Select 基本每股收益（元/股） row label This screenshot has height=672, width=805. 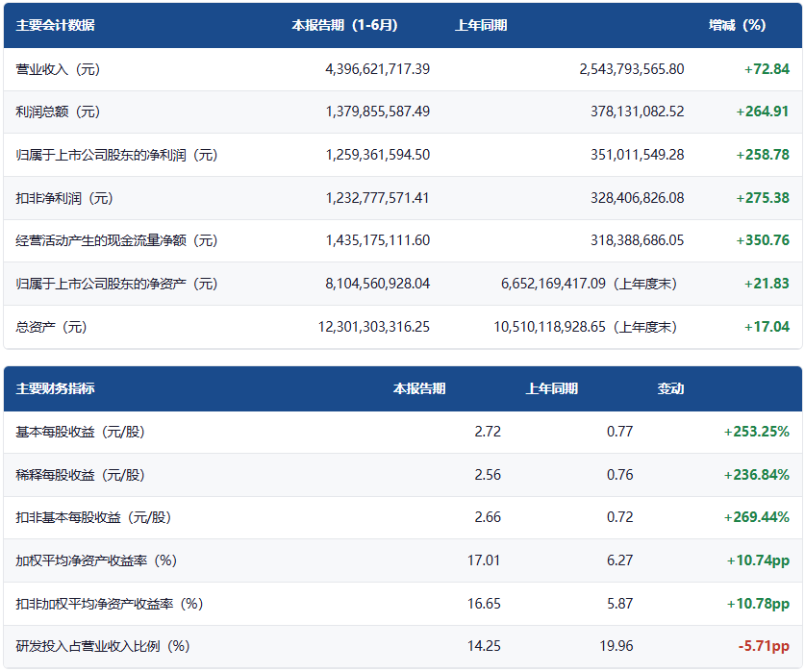(80, 432)
